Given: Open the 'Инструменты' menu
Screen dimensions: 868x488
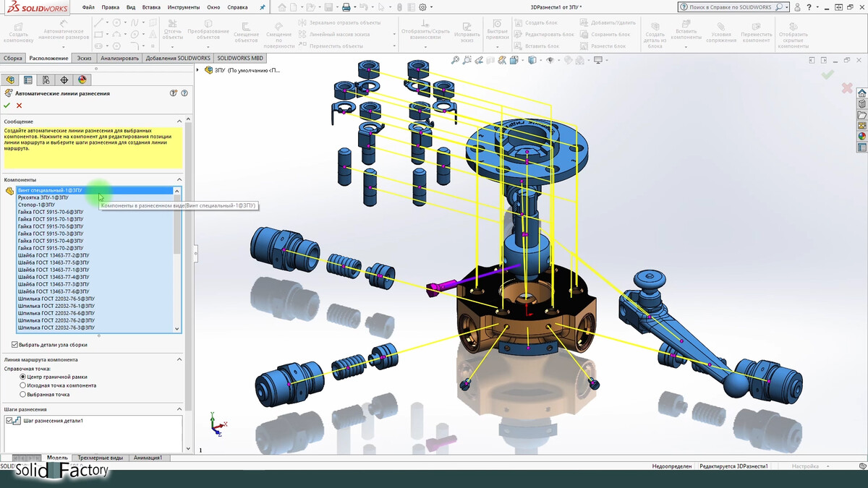Looking at the screenshot, I should click(x=184, y=7).
